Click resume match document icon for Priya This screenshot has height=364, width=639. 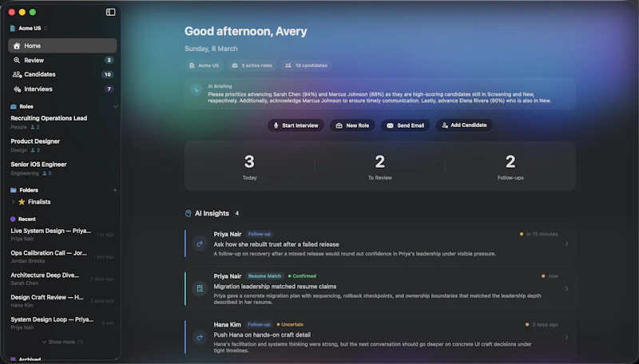point(200,289)
